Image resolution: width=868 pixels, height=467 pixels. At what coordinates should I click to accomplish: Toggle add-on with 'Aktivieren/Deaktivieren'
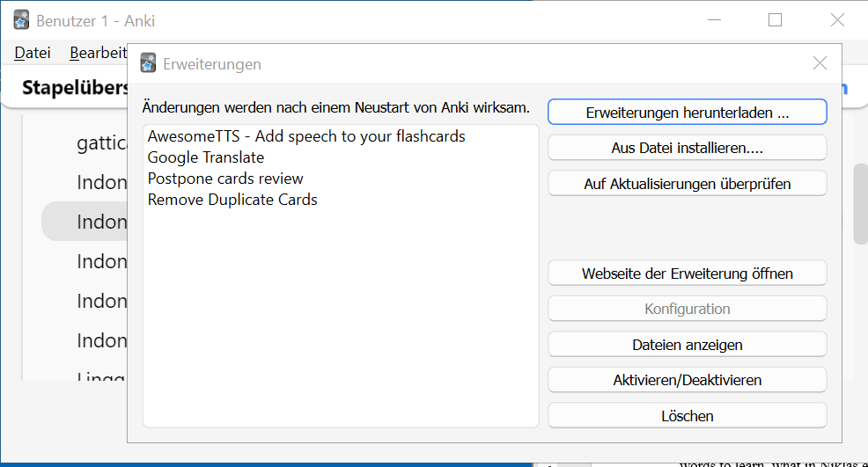pos(687,380)
